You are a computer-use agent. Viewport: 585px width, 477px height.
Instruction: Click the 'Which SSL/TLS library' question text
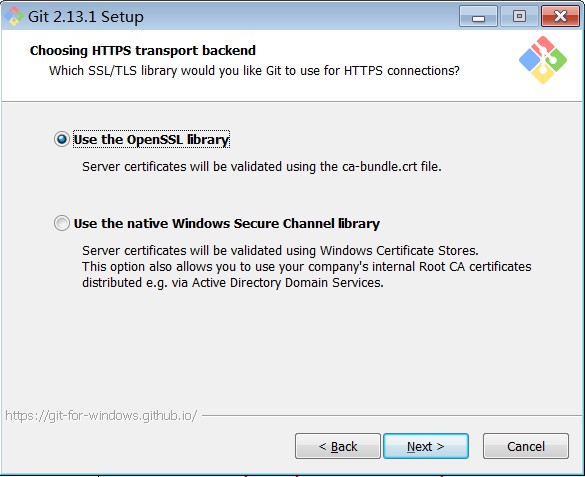click(254, 70)
